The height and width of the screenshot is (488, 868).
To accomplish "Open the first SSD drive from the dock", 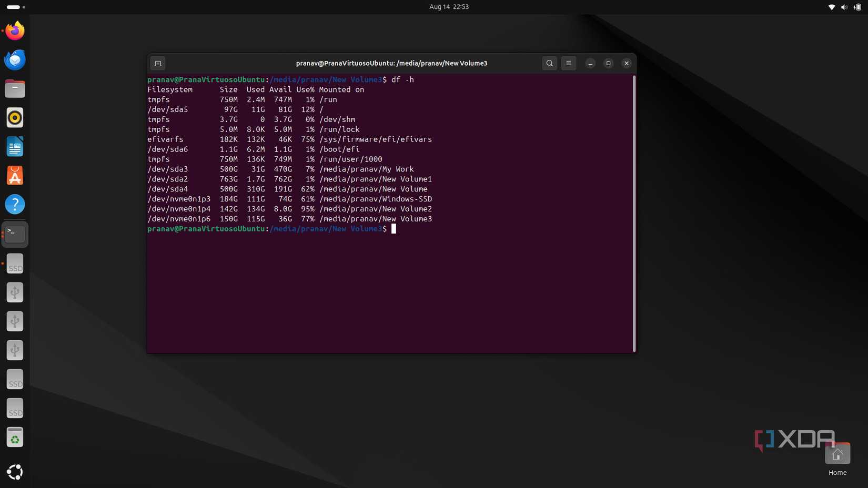I will coord(14,263).
